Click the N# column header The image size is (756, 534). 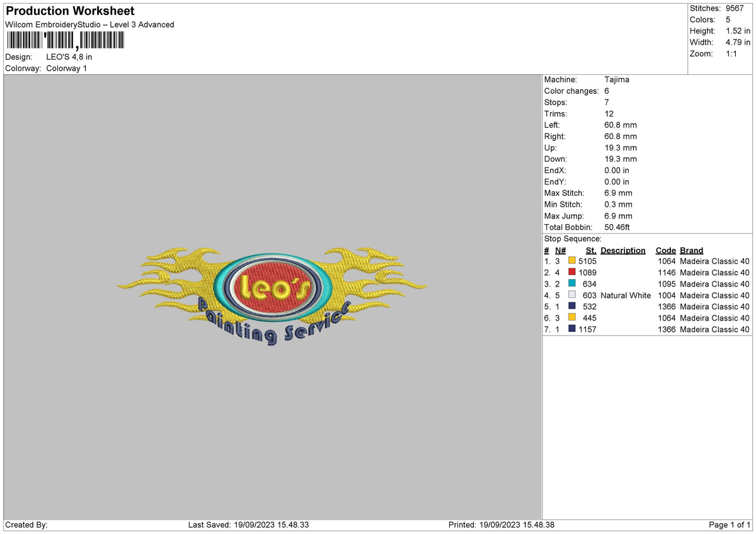coord(560,250)
